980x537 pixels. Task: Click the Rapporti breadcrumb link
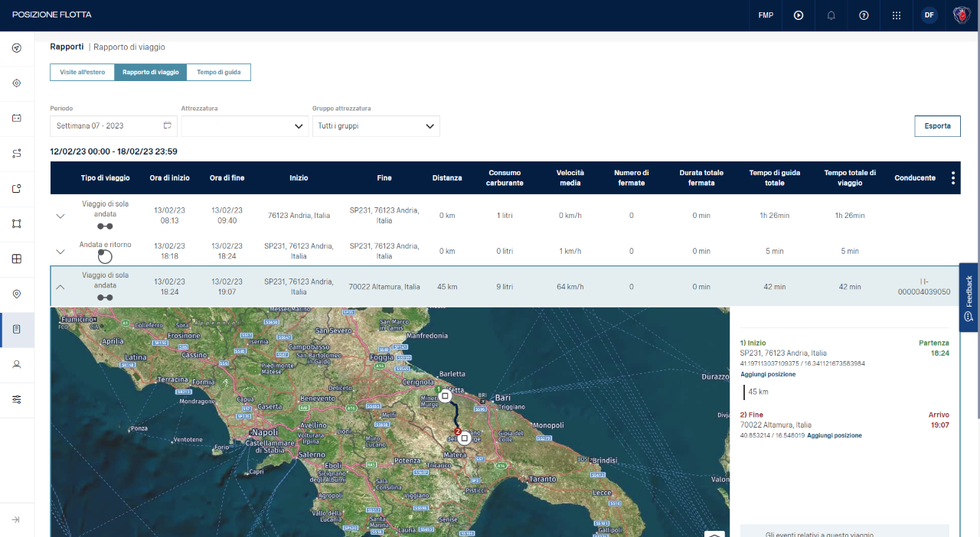tap(67, 47)
